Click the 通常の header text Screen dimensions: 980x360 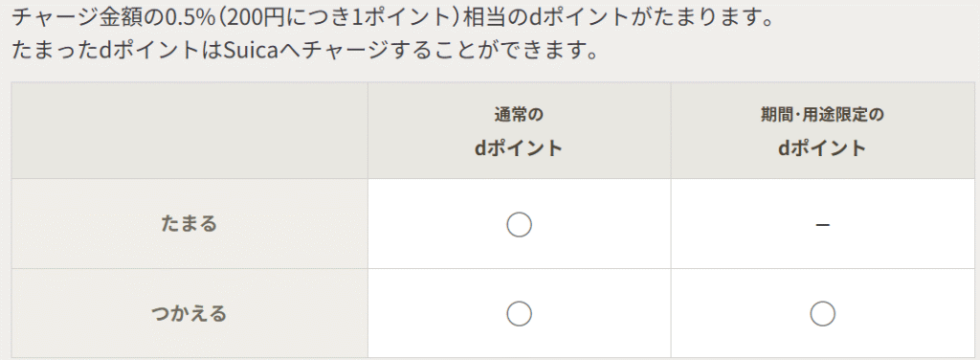pyautogui.click(x=519, y=115)
